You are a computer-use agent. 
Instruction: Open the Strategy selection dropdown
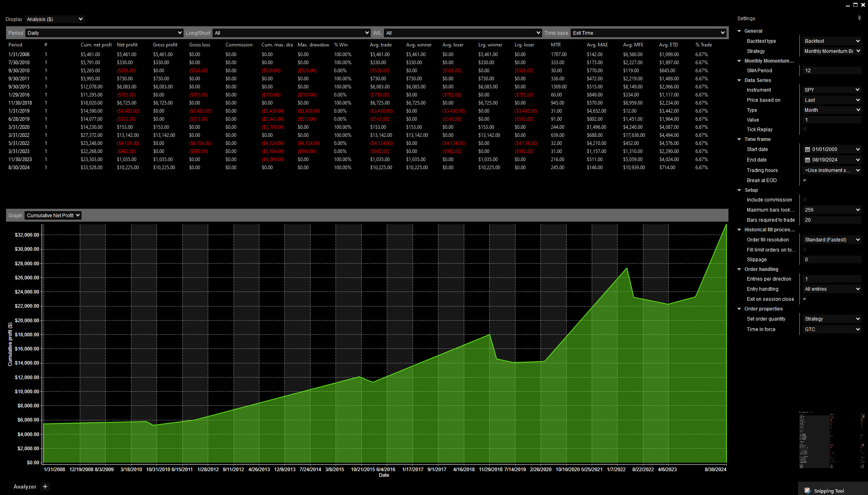[832, 51]
